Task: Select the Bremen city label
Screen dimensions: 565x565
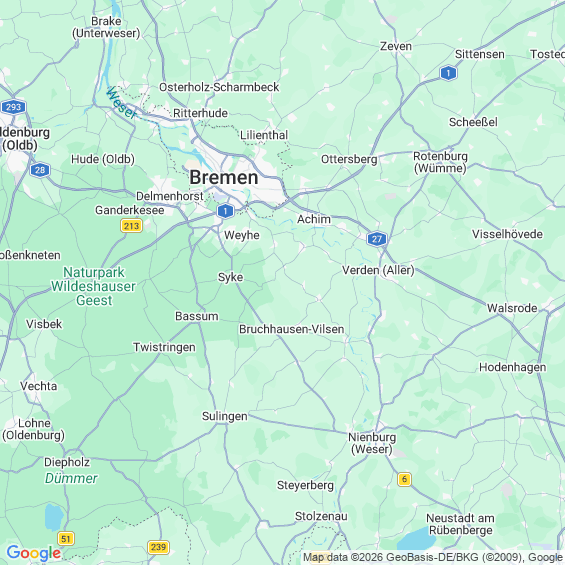Action: [x=224, y=177]
